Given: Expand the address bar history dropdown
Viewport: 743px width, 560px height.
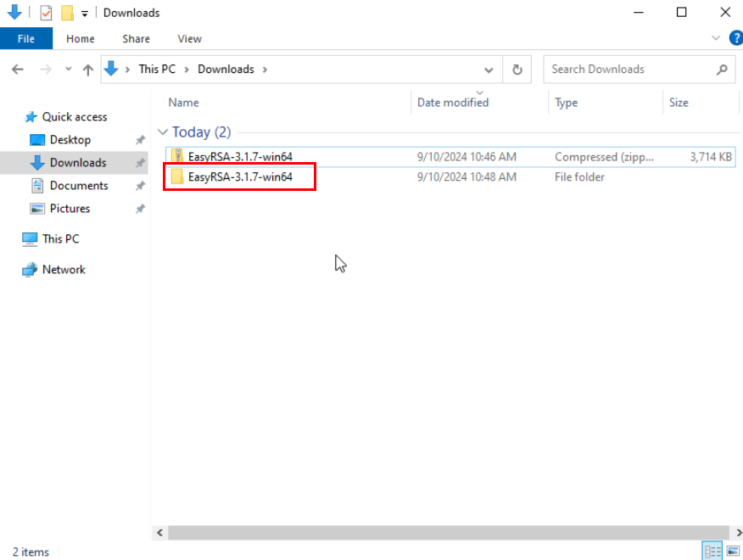Looking at the screenshot, I should click(x=489, y=70).
